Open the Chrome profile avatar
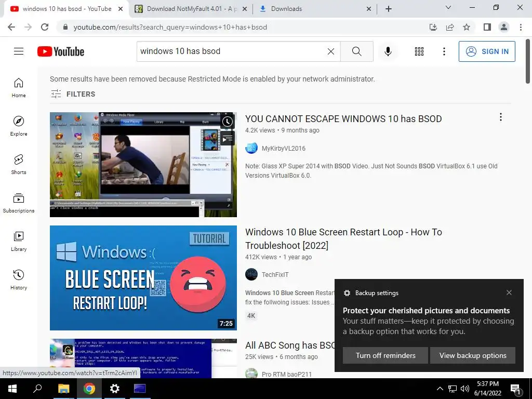The width and height of the screenshot is (532, 399). pyautogui.click(x=504, y=27)
